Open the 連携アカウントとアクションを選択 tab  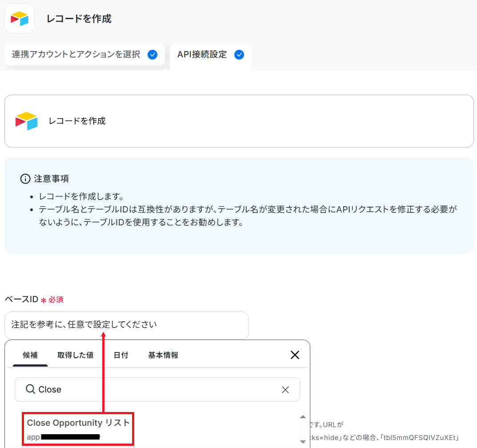coord(76,55)
